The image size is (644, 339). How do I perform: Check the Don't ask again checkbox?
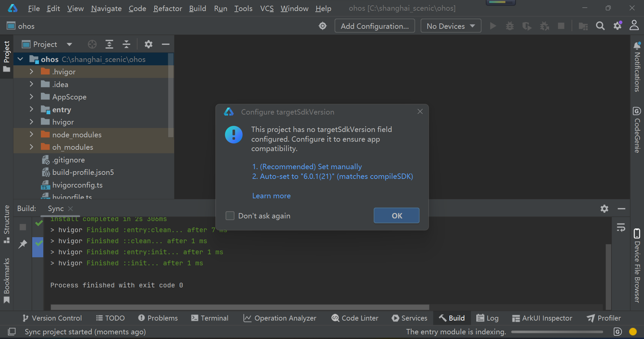click(x=230, y=216)
